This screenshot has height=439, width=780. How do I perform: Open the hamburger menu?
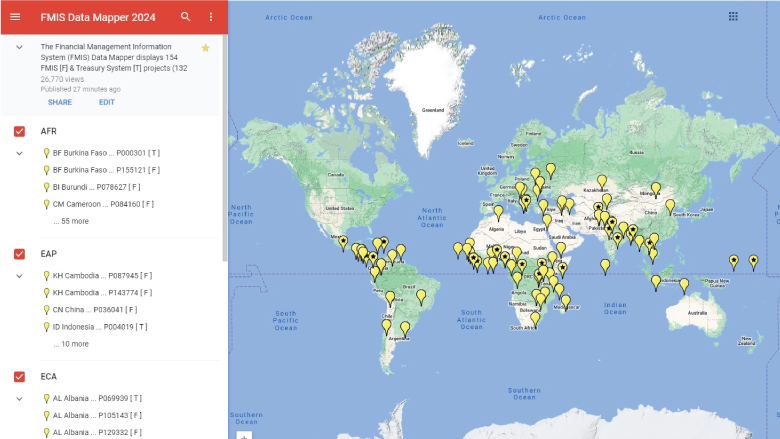pos(15,17)
